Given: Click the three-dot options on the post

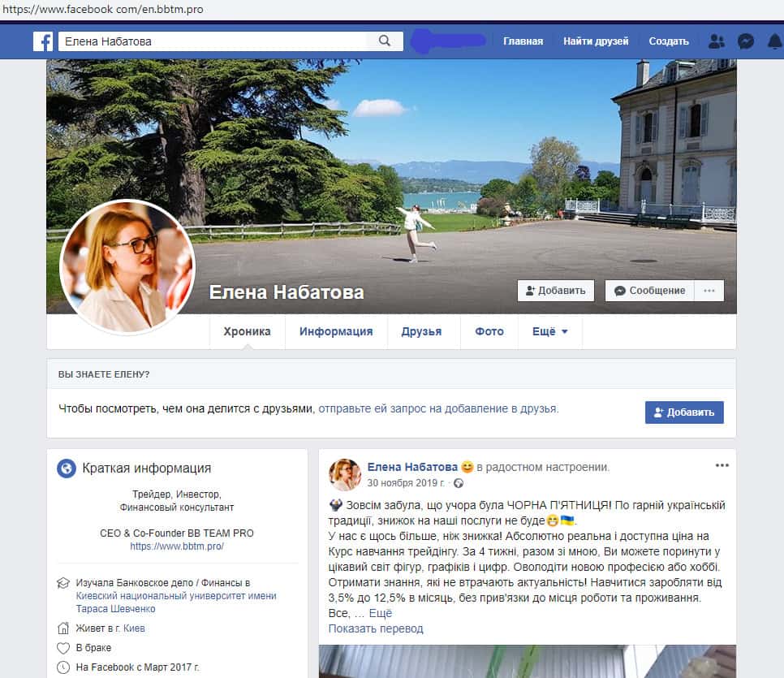Looking at the screenshot, I should coord(722,465).
